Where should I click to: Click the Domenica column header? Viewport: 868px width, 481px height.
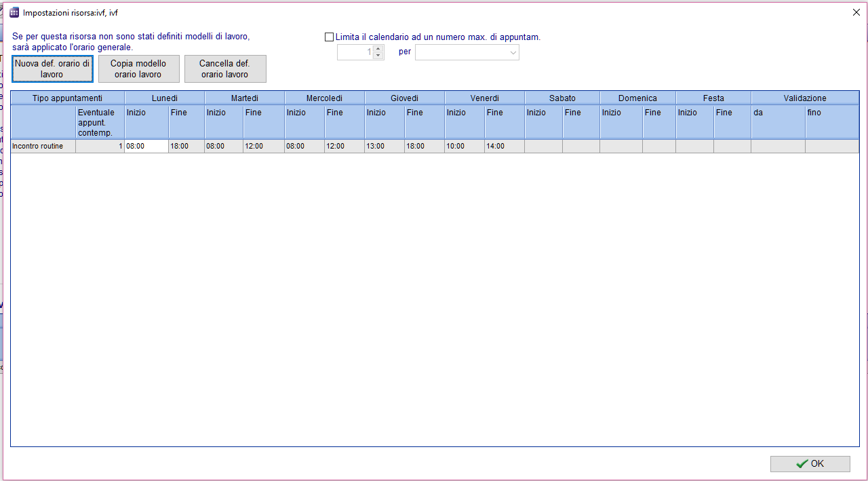pyautogui.click(x=637, y=98)
